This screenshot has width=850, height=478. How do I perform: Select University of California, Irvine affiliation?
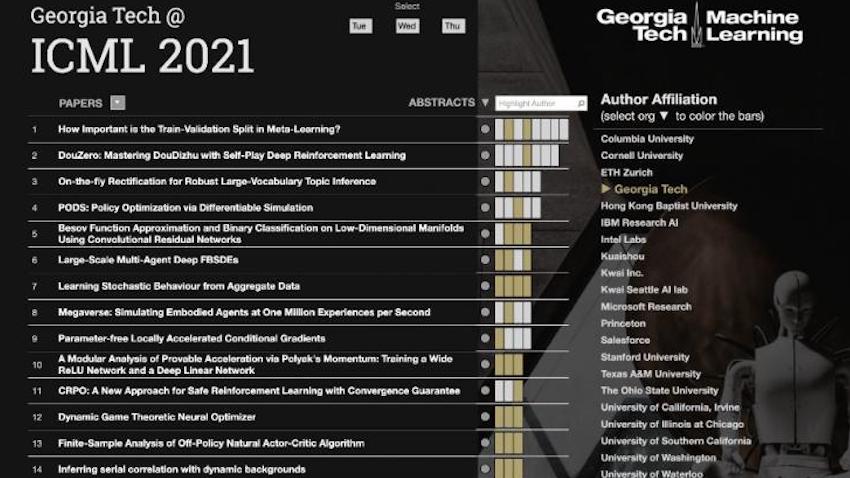coord(670,408)
